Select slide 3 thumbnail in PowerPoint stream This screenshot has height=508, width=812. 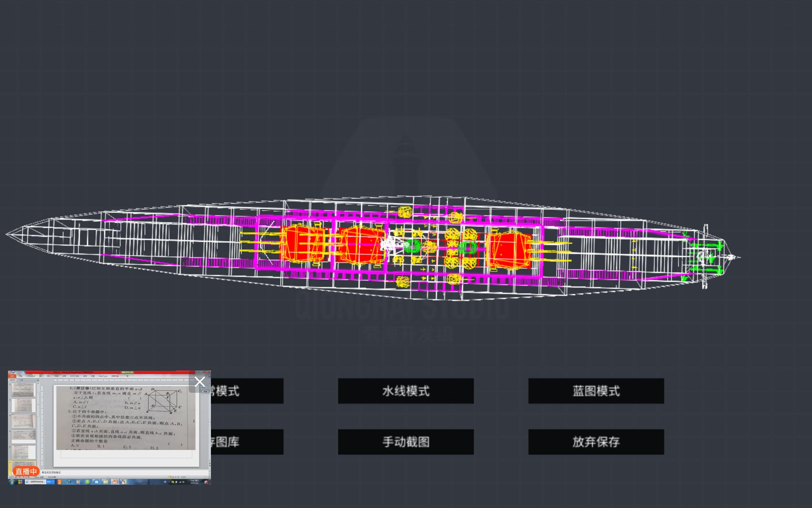pos(23,405)
